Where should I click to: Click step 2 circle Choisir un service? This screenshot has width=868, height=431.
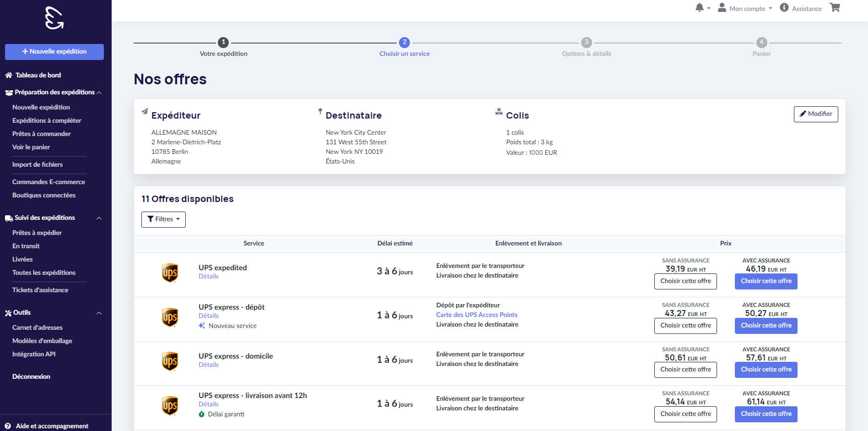coord(404,42)
